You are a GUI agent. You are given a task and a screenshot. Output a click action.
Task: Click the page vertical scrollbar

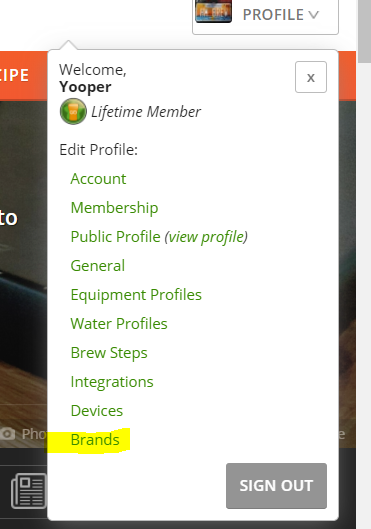coord(364,264)
